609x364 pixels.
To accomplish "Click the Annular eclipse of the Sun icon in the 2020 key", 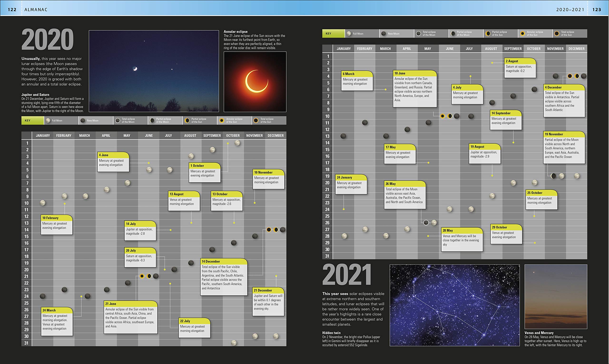I will [222, 120].
